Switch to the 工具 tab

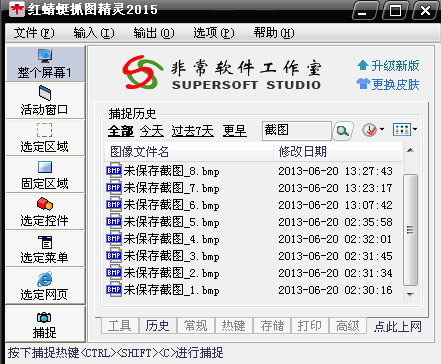(x=120, y=326)
